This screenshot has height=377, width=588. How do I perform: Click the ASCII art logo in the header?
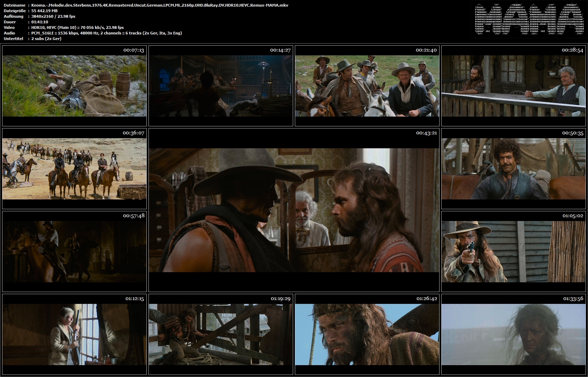pos(527,19)
